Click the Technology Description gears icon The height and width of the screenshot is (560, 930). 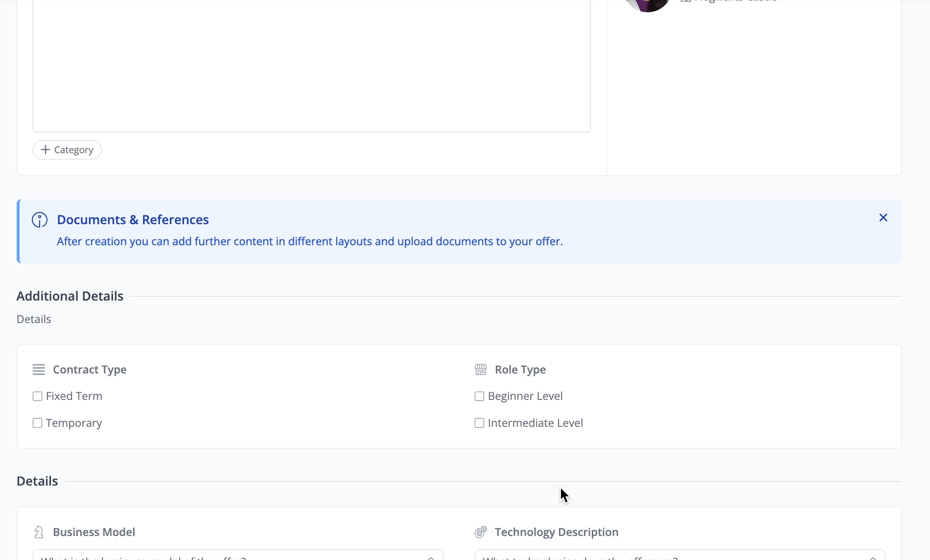tap(481, 532)
